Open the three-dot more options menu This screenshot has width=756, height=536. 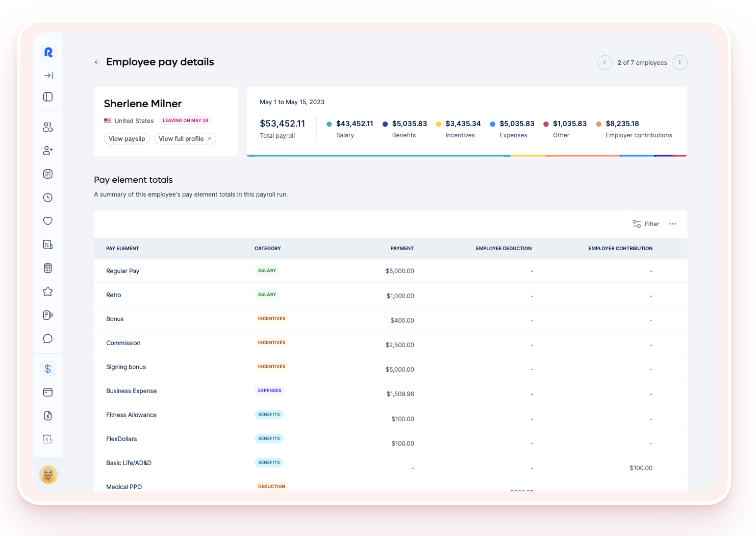tap(672, 224)
